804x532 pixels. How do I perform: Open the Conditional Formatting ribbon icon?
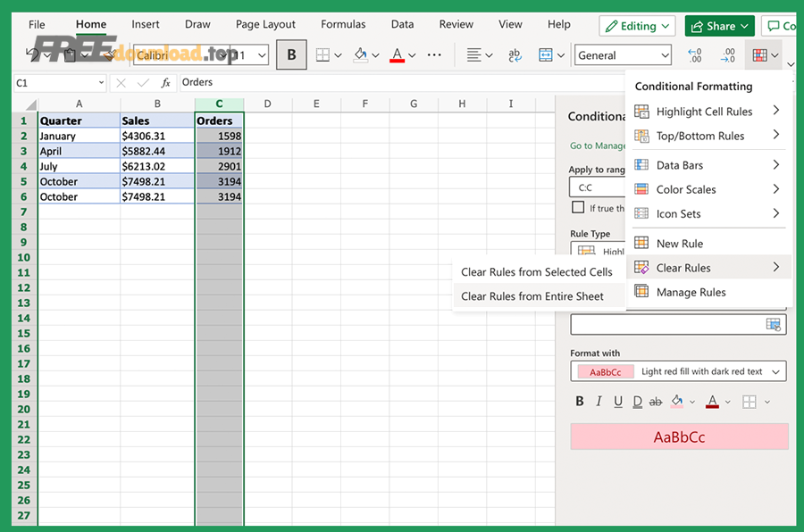tap(759, 54)
